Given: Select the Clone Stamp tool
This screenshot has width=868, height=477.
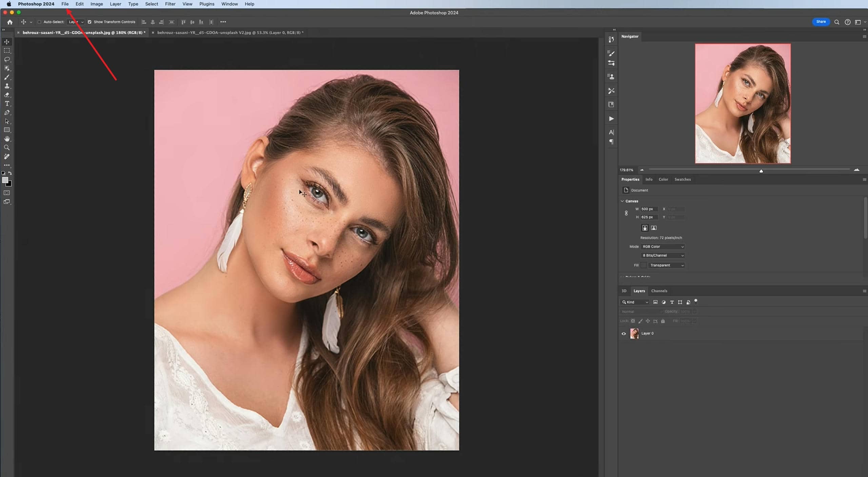Looking at the screenshot, I should point(7,86).
